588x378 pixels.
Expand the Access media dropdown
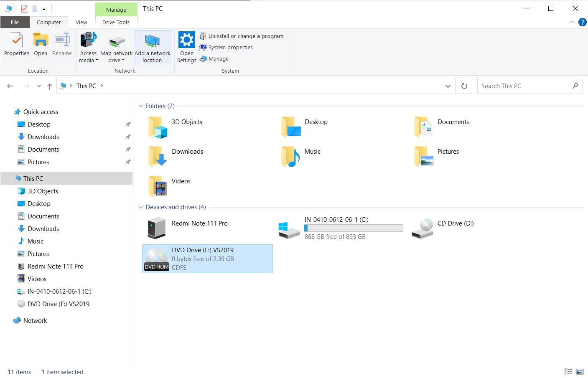coord(88,60)
